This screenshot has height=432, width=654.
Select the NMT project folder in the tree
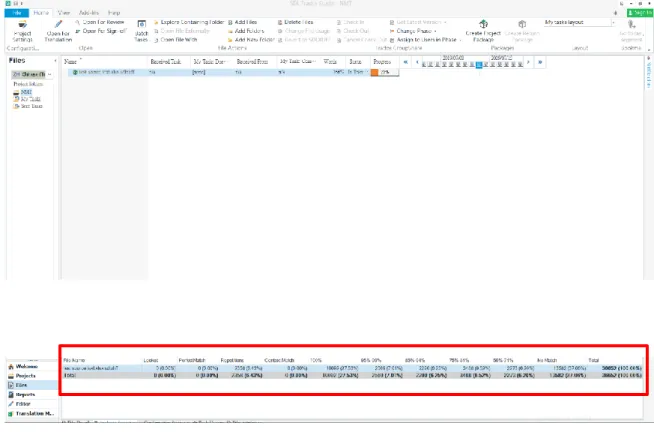(26, 92)
